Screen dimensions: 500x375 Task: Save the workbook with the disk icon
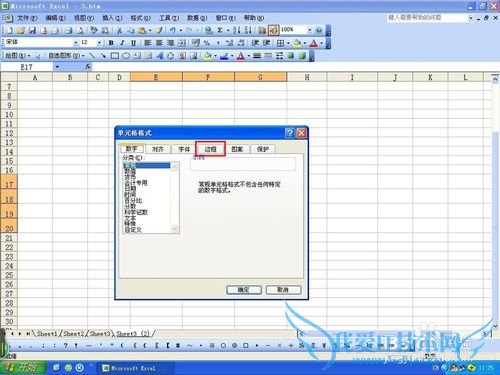coord(32,30)
